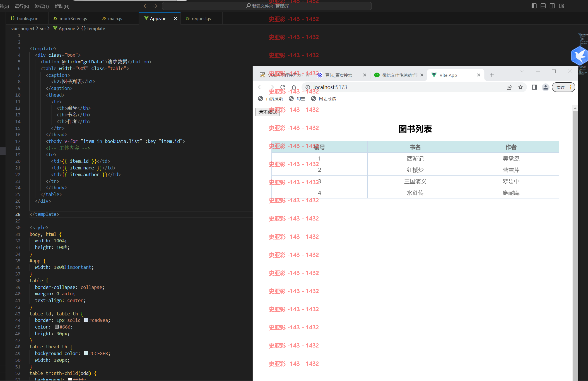Image resolution: width=588 pixels, height=381 pixels.
Task: Click the VS Code command search box
Action: [267, 6]
